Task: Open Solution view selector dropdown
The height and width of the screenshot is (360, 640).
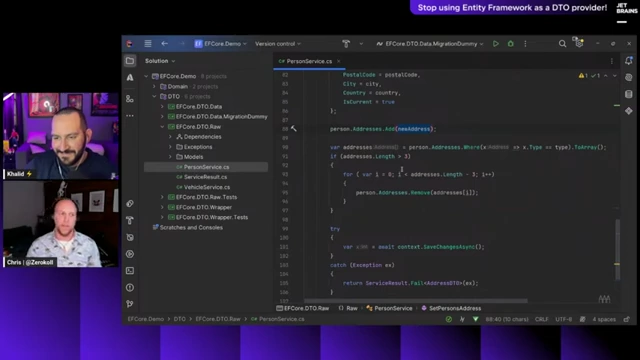Action: 160,61
